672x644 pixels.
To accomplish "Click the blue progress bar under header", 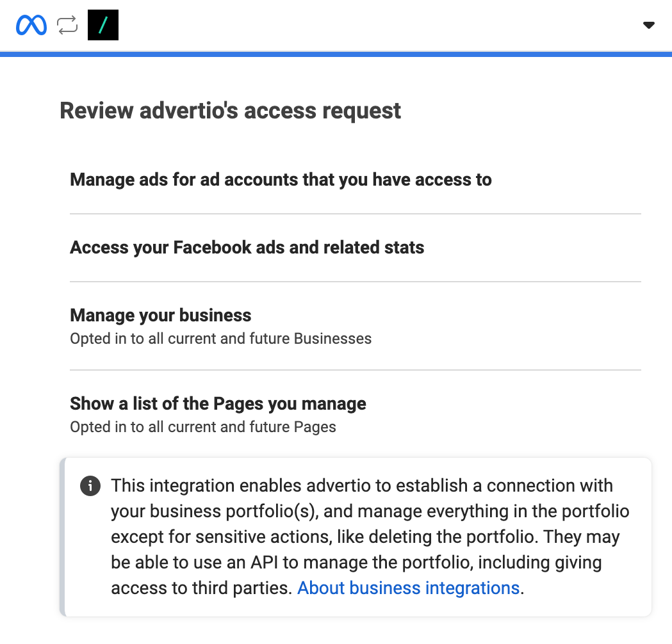I will click(x=336, y=55).
